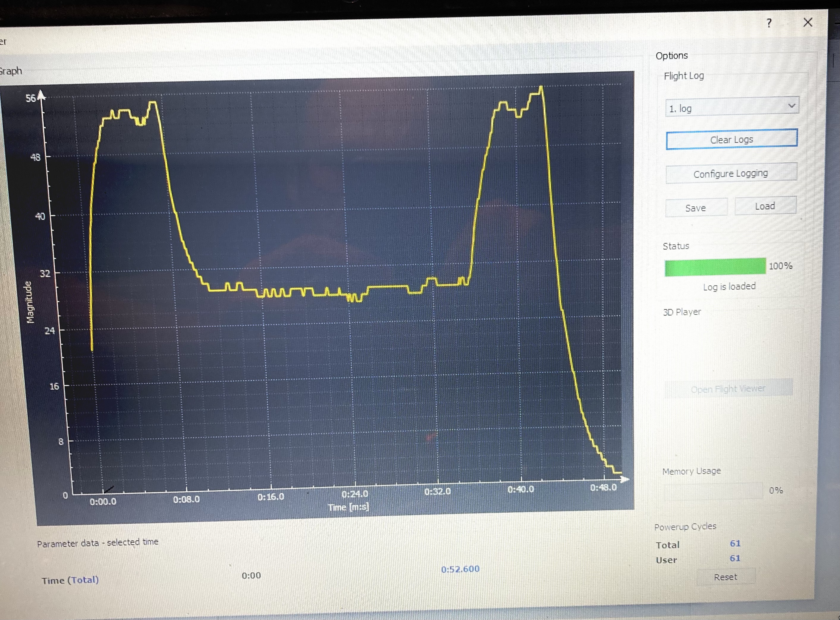Reset the Powerup Cycles counter
The width and height of the screenshot is (840, 620).
pyautogui.click(x=725, y=577)
